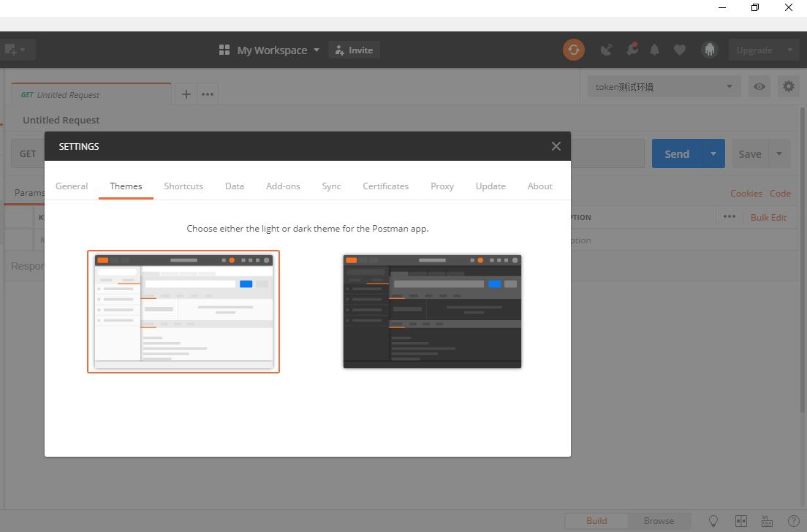Go to the Add-ons tab
This screenshot has width=807, height=532.
pyautogui.click(x=283, y=186)
